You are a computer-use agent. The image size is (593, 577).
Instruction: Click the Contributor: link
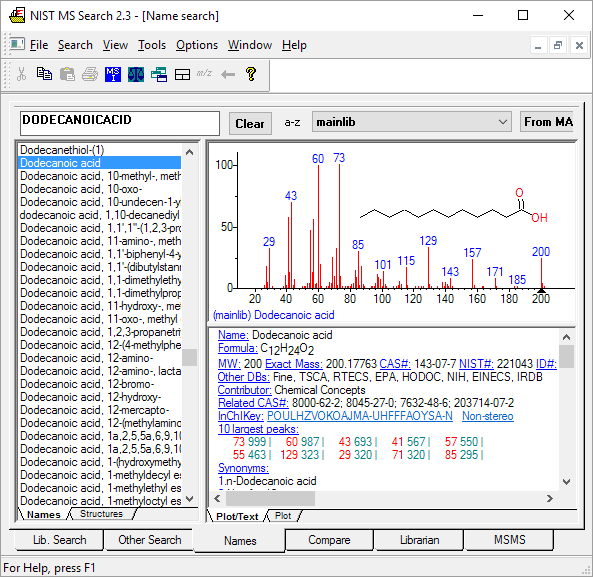tap(245, 390)
